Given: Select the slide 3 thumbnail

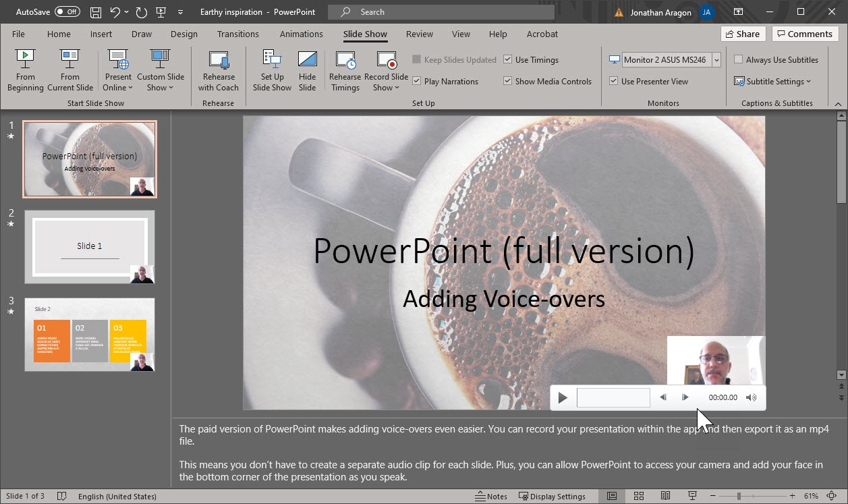Looking at the screenshot, I should 90,335.
